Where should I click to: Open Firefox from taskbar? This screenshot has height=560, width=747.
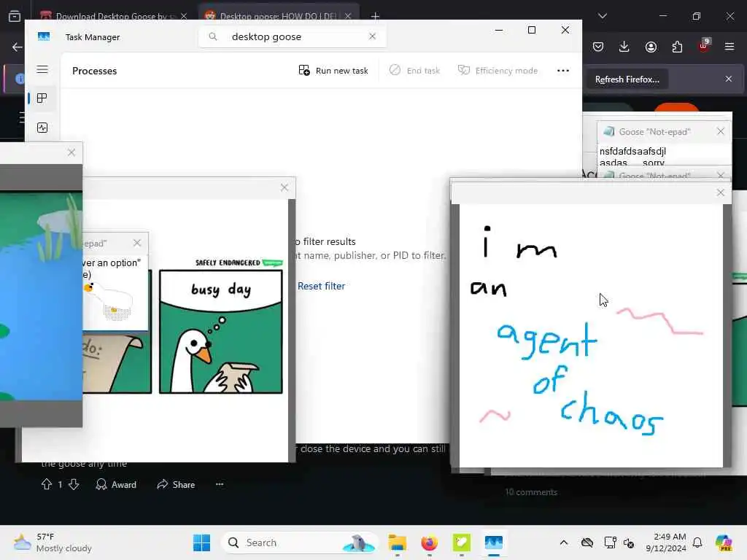pos(429,542)
